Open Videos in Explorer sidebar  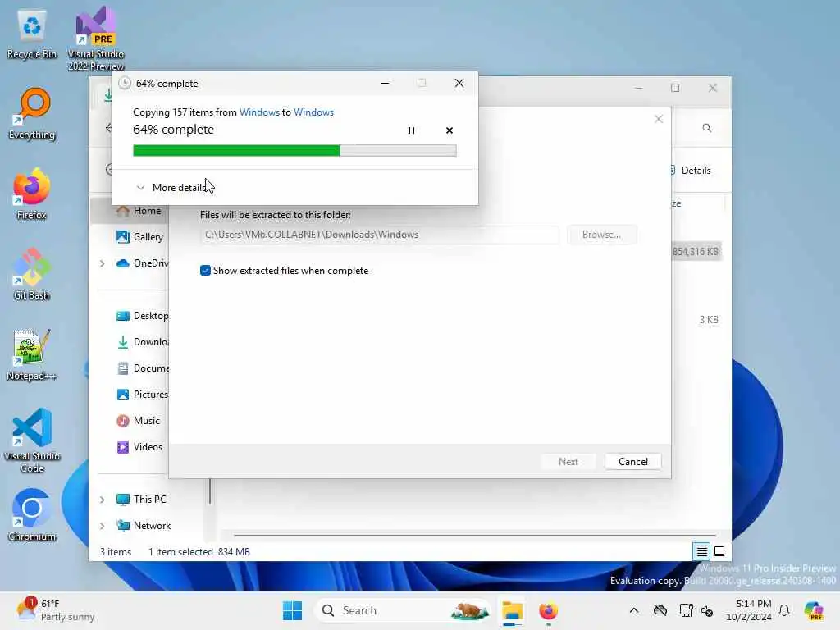tap(139, 447)
